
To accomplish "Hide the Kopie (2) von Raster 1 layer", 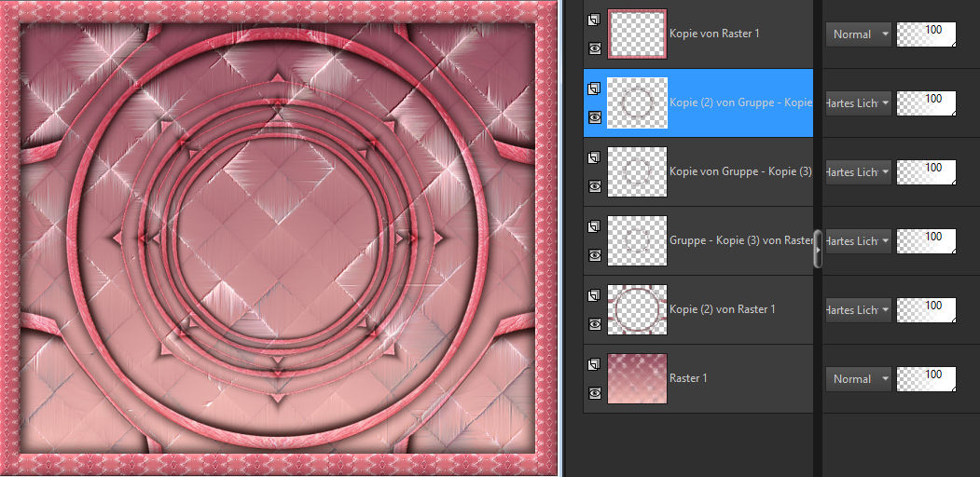I will coord(594,324).
